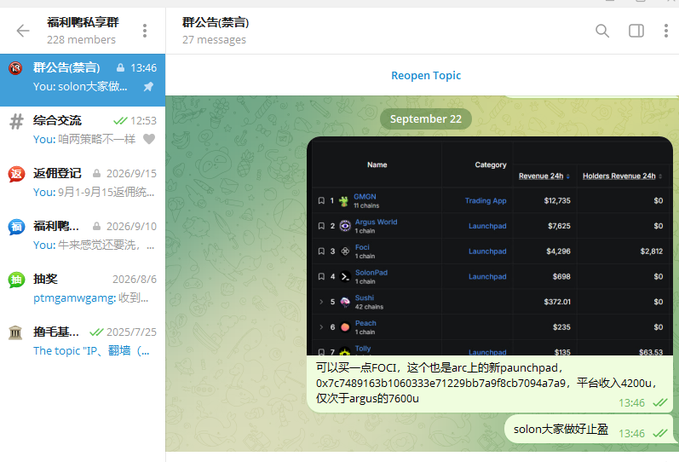
Task: Click the lock icon next to 群公告(禁言)
Action: (x=120, y=68)
